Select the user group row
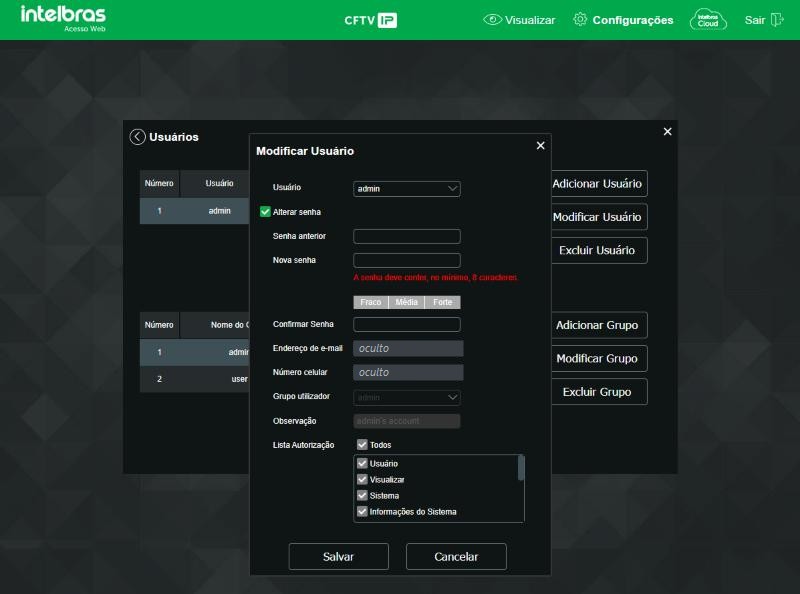 [194, 379]
